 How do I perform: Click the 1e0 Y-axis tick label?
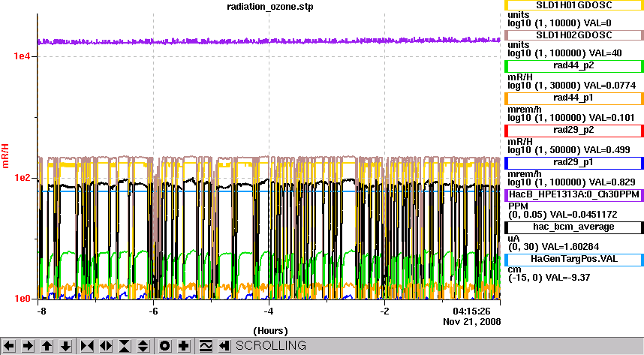click(23, 299)
